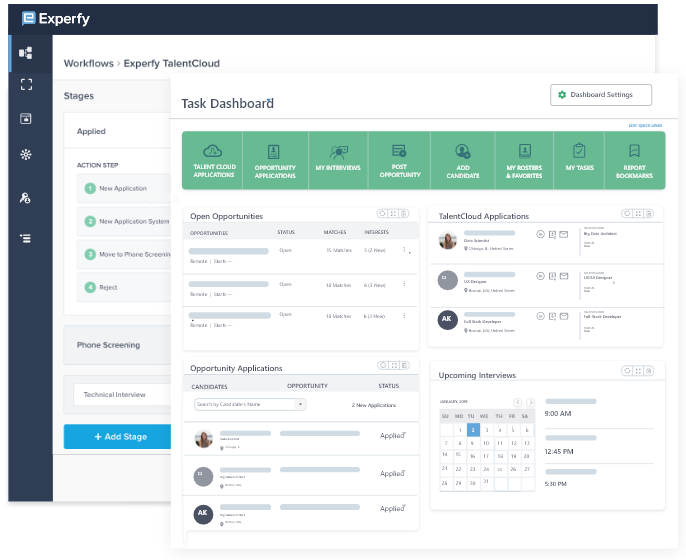Select day 15 in the calendar
The width and height of the screenshot is (686, 560).
(458, 455)
